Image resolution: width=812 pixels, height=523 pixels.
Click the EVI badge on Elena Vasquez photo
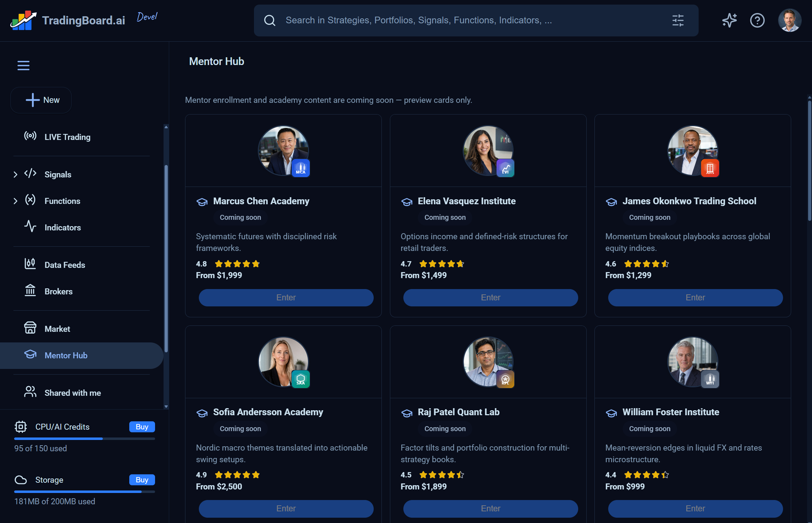click(505, 168)
